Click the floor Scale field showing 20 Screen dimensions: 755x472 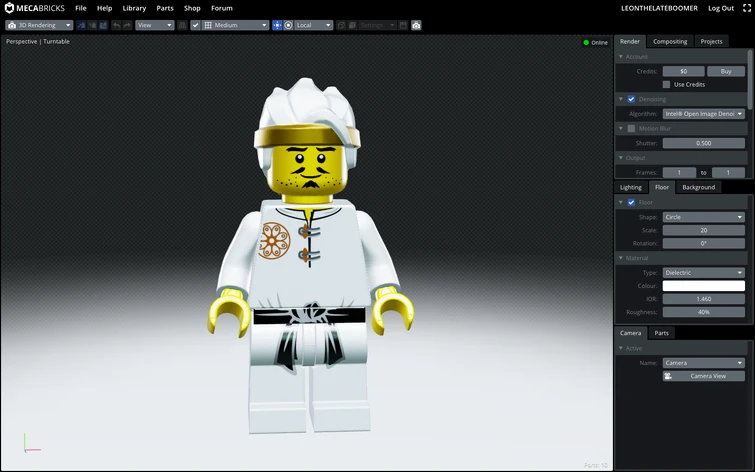point(703,230)
